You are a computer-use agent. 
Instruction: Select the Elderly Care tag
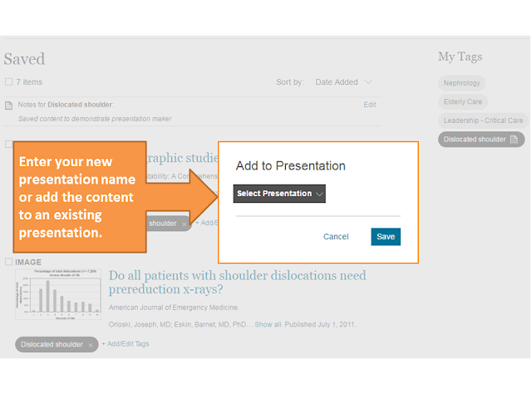[463, 101]
